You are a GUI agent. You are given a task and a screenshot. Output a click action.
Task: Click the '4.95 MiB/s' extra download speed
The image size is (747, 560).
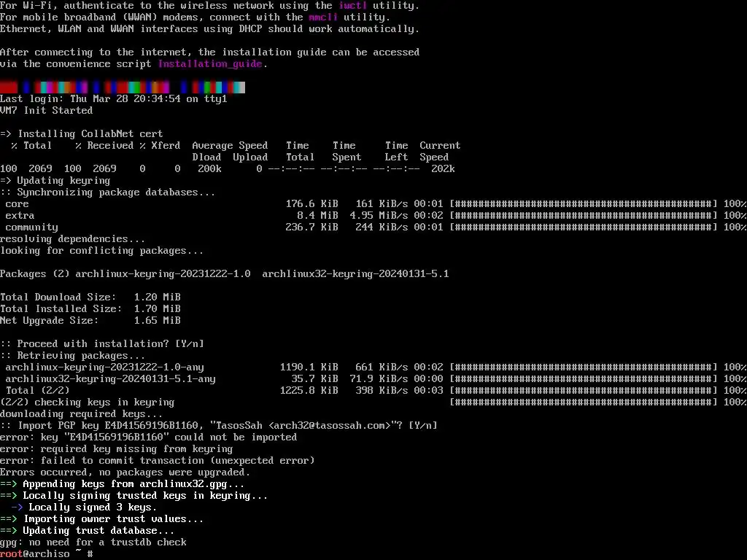coord(379,216)
